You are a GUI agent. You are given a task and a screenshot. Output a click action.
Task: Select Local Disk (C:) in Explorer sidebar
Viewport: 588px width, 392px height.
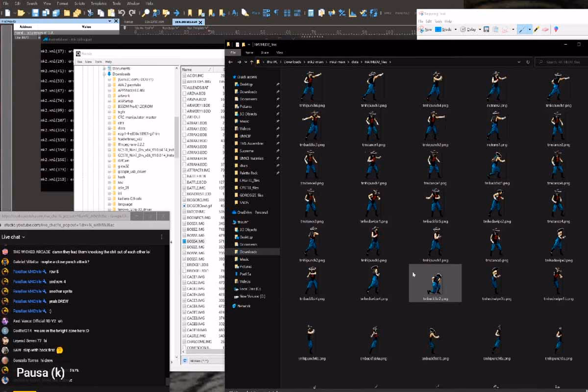pyautogui.click(x=250, y=289)
